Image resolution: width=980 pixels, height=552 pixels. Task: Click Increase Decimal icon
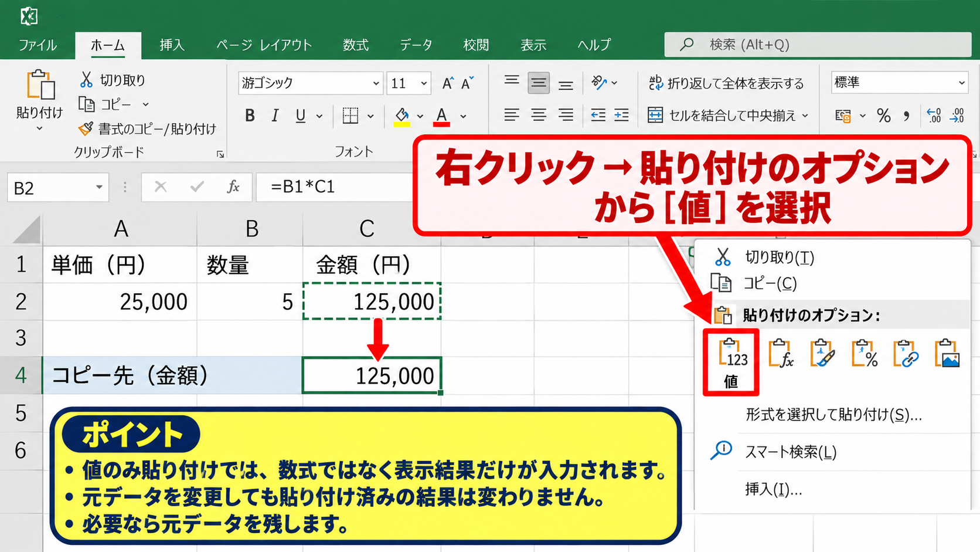[934, 116]
